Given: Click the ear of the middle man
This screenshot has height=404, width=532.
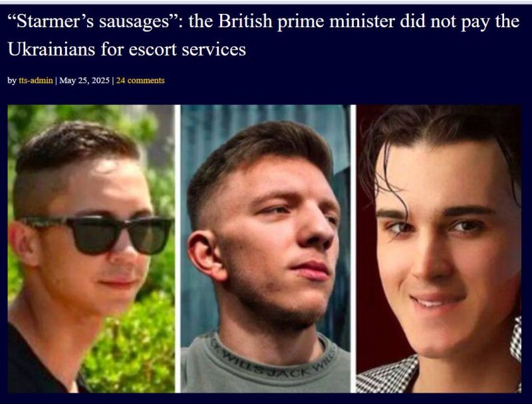Looking at the screenshot, I should pyautogui.click(x=203, y=256).
